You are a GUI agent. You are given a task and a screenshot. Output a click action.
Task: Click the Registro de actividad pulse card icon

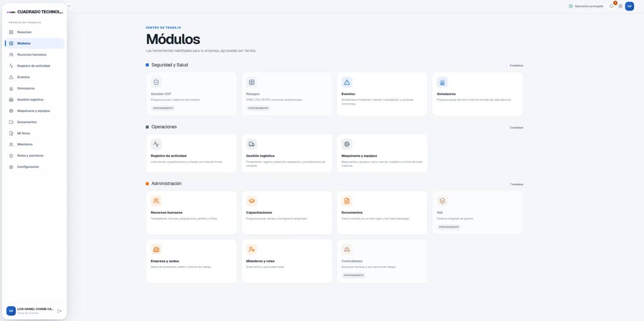click(x=156, y=144)
